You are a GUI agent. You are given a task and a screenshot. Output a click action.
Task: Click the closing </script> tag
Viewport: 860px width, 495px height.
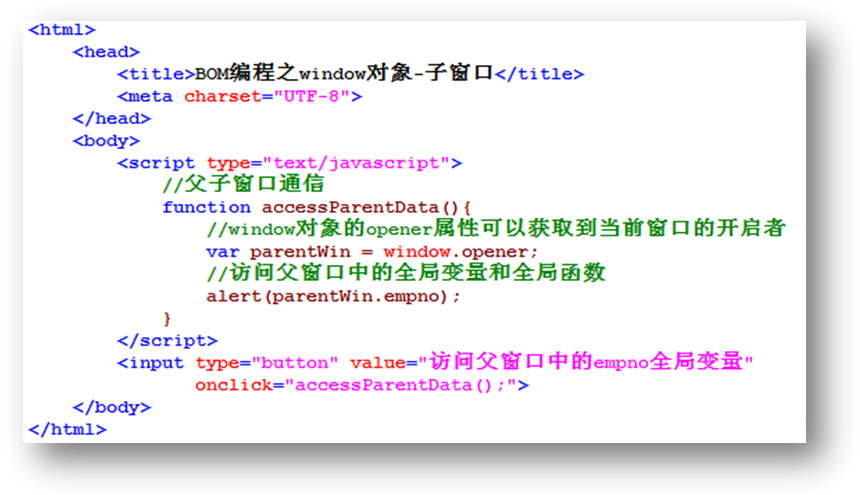[167, 341]
